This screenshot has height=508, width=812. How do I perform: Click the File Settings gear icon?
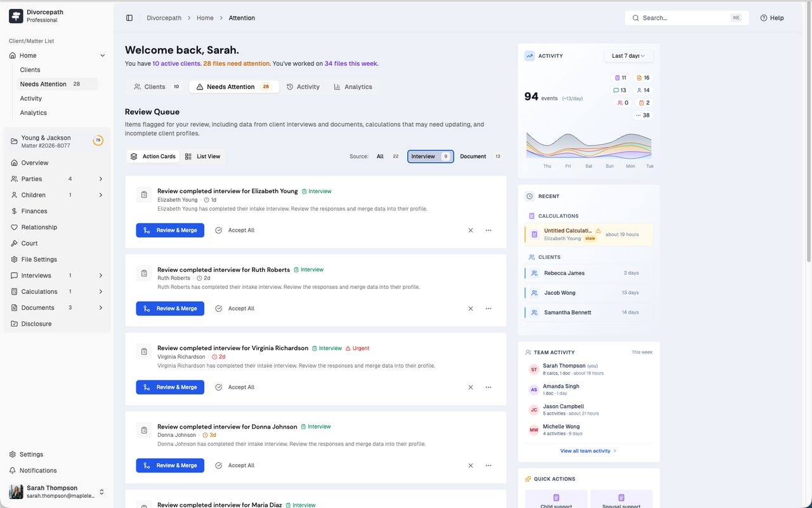coord(15,260)
